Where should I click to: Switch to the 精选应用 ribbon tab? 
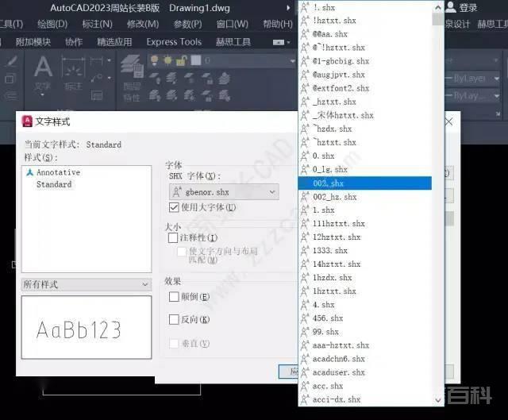114,42
